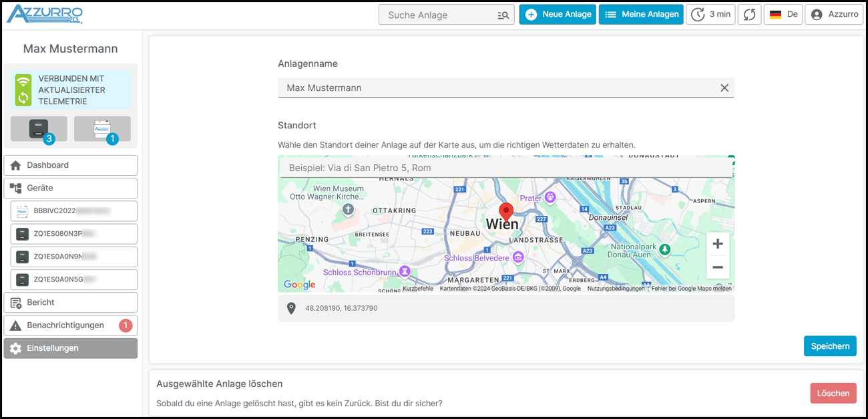The image size is (868, 419).
Task: Click the green telemetry sync icon
Action: [23, 98]
